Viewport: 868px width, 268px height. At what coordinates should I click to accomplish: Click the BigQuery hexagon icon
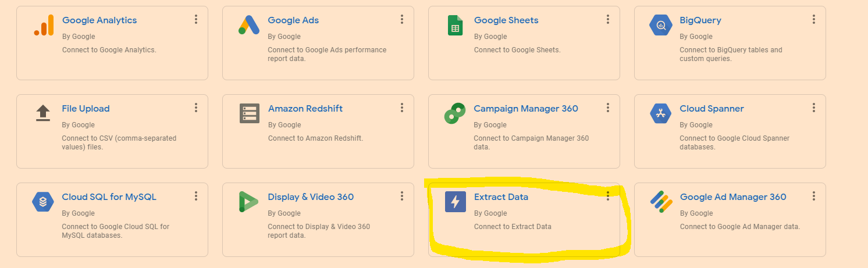coord(660,25)
